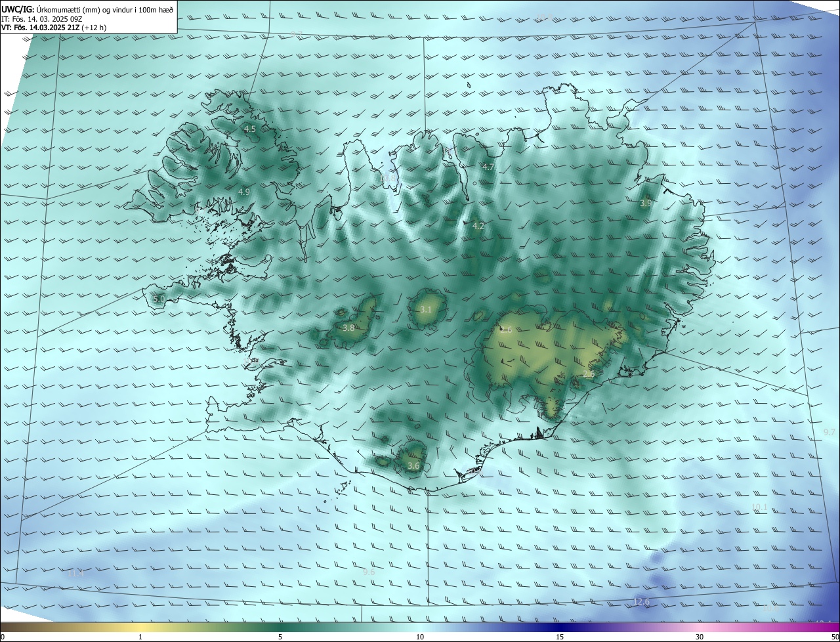Click the 12.6 value label
Screen dimensions: 840x642
(641, 602)
